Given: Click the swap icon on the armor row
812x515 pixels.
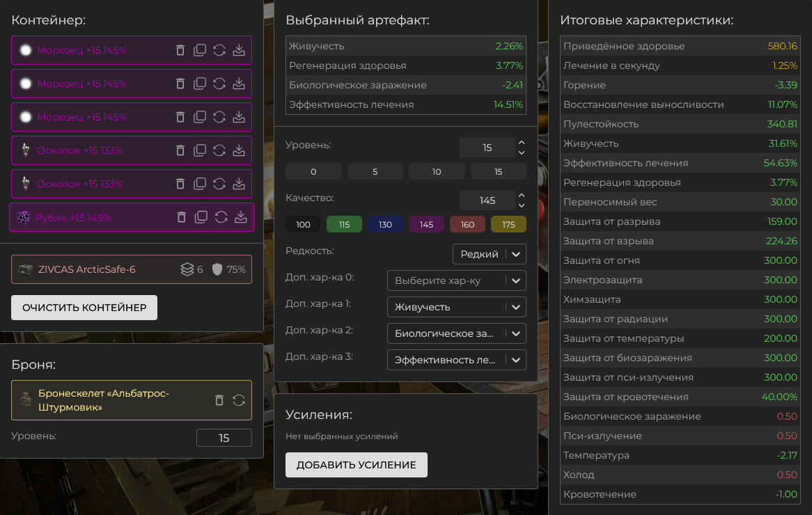Looking at the screenshot, I should (239, 400).
